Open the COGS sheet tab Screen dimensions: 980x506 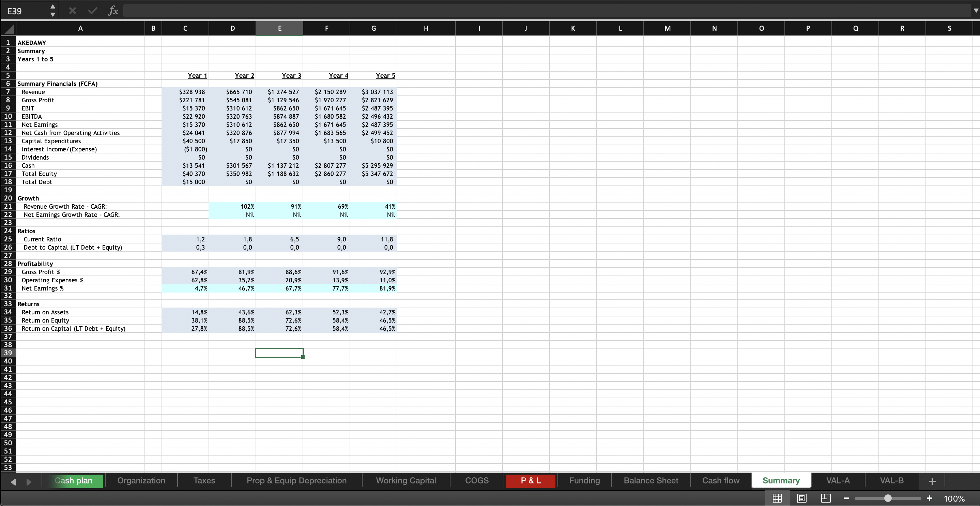click(x=477, y=480)
